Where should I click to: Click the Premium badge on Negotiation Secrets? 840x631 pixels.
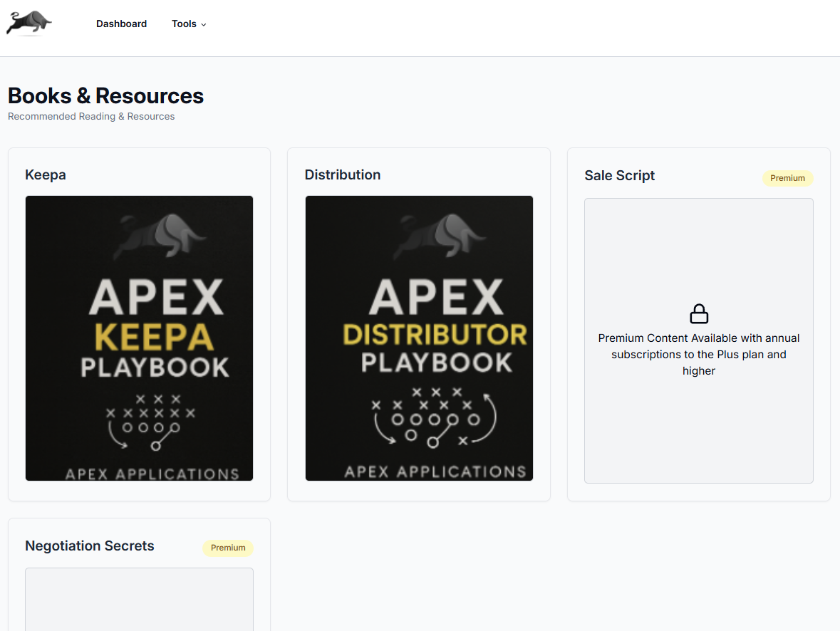[x=228, y=548]
